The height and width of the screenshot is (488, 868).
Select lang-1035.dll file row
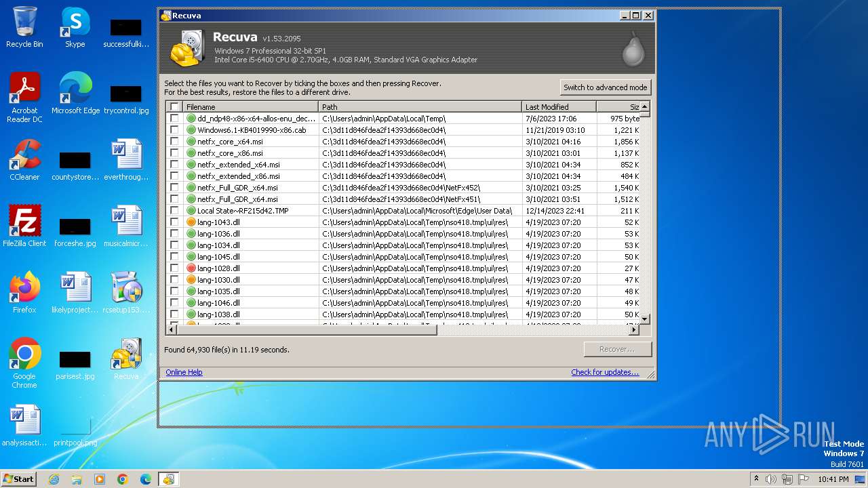point(403,291)
